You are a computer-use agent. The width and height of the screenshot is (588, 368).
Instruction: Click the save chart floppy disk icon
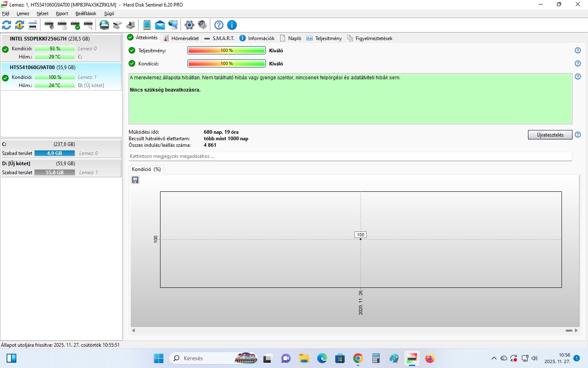(135, 180)
